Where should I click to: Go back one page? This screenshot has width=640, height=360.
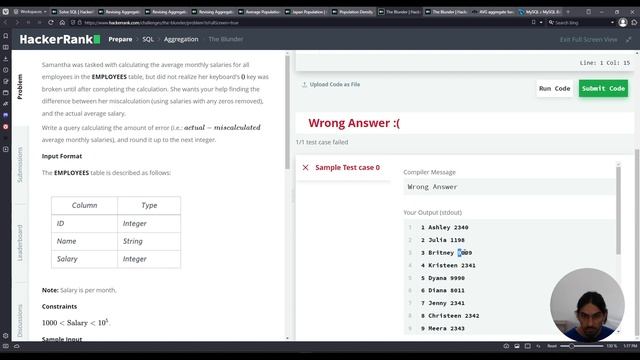pos(6,22)
